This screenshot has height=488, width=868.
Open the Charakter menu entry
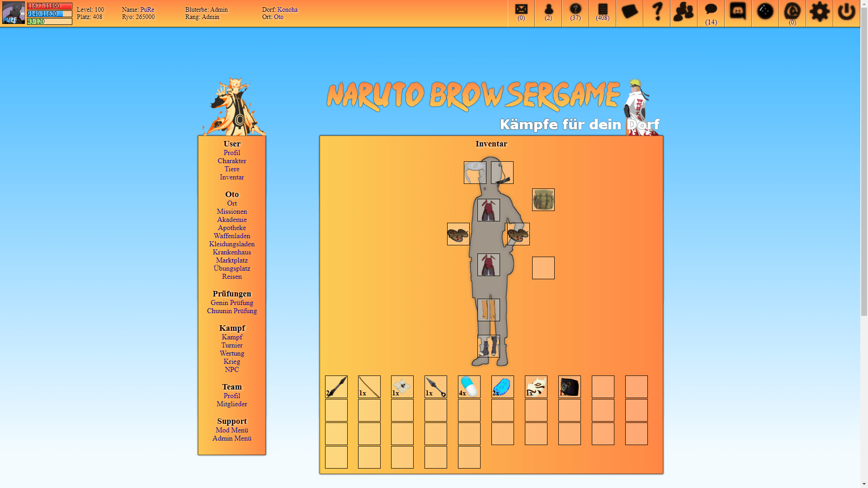232,161
